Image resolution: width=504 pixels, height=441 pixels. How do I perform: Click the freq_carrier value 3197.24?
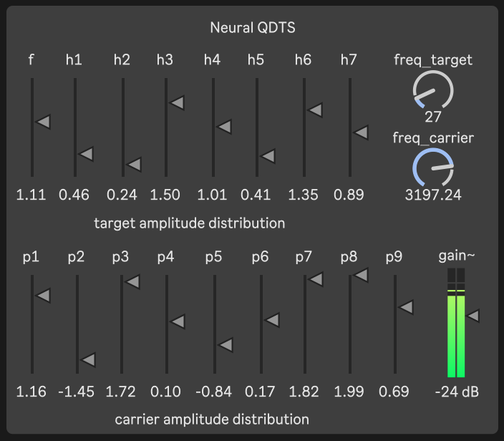point(433,195)
